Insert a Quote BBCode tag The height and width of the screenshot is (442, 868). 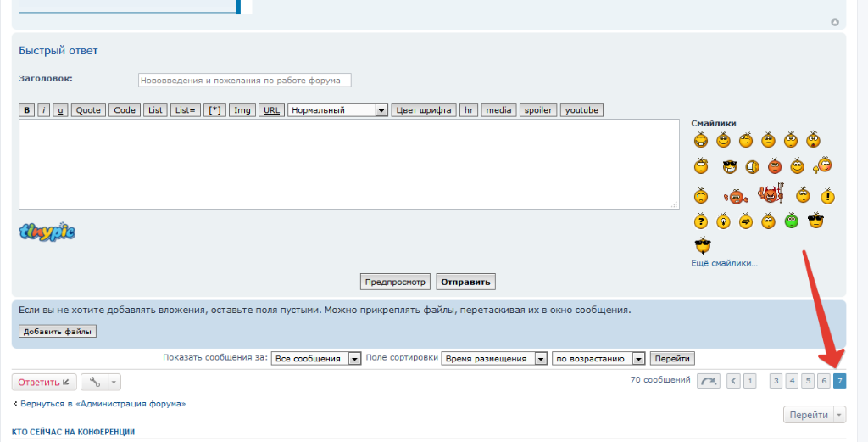[x=88, y=110]
